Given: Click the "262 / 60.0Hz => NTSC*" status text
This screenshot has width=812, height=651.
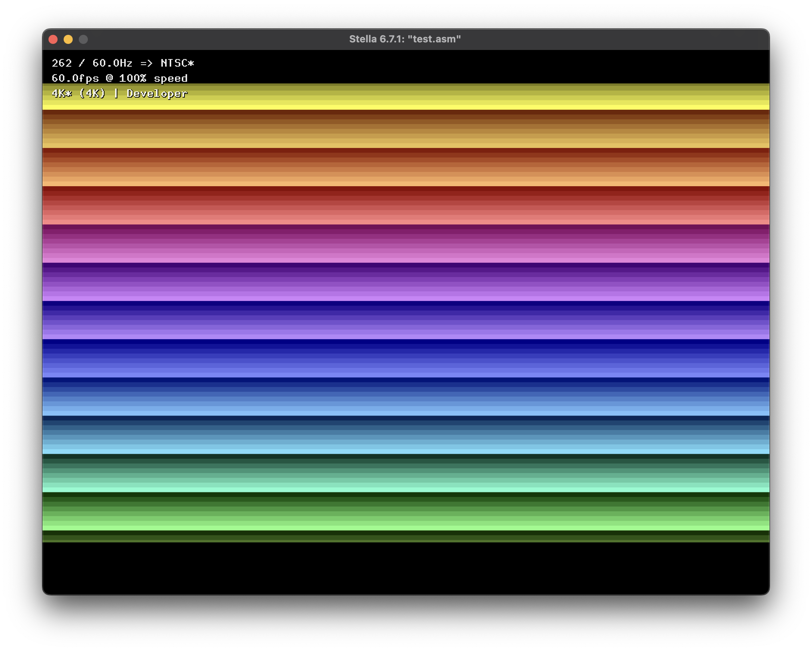Looking at the screenshot, I should [123, 63].
